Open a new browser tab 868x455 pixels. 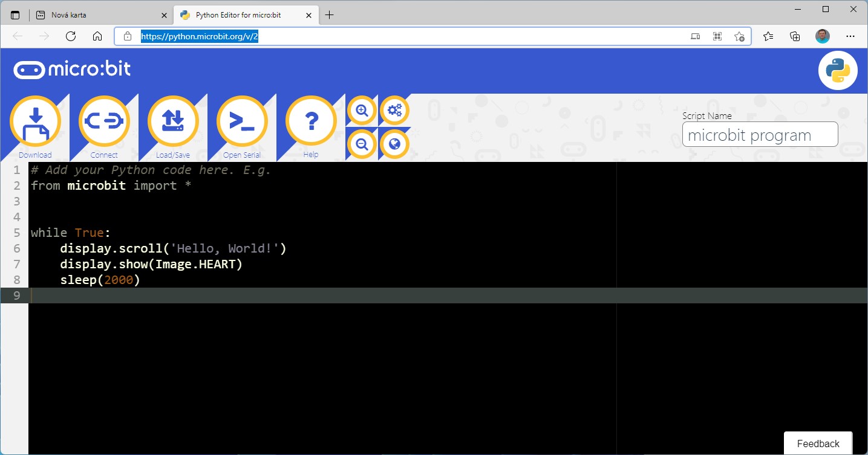[x=329, y=15]
